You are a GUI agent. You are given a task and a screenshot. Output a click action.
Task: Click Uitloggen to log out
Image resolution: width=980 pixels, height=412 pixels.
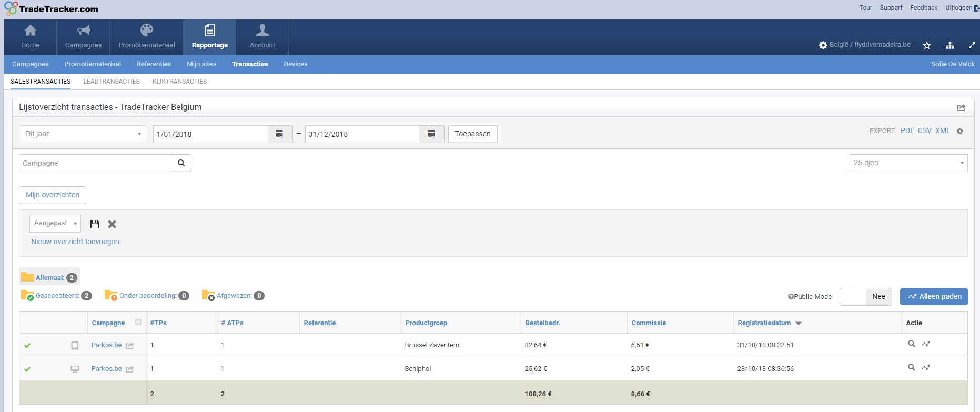pyautogui.click(x=962, y=8)
